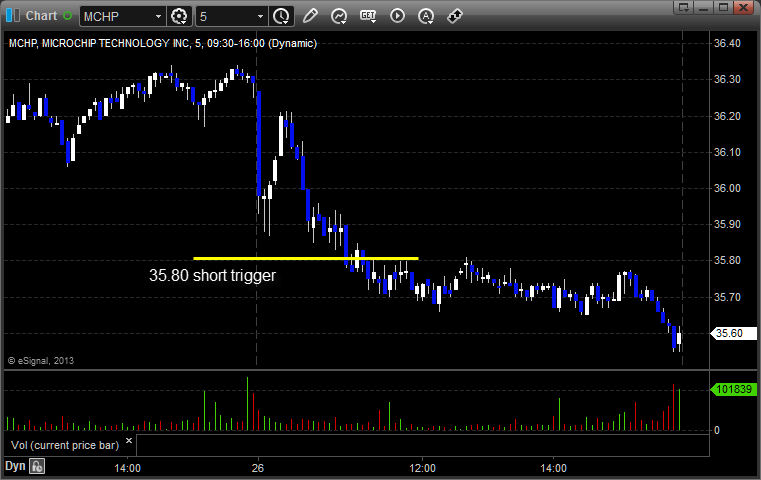Select the pencil drawing tool
The height and width of the screenshot is (480, 761).
tap(310, 16)
